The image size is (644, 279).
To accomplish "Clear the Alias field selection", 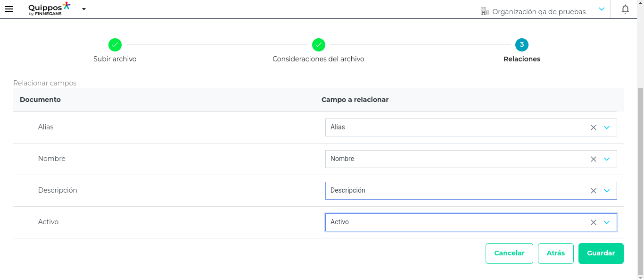I will click(594, 127).
